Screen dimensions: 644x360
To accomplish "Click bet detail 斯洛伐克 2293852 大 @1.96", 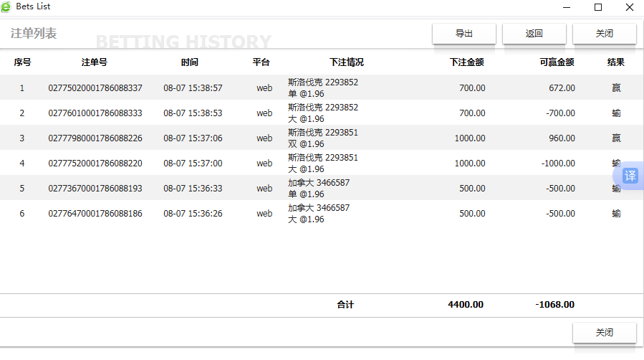I will click(323, 113).
